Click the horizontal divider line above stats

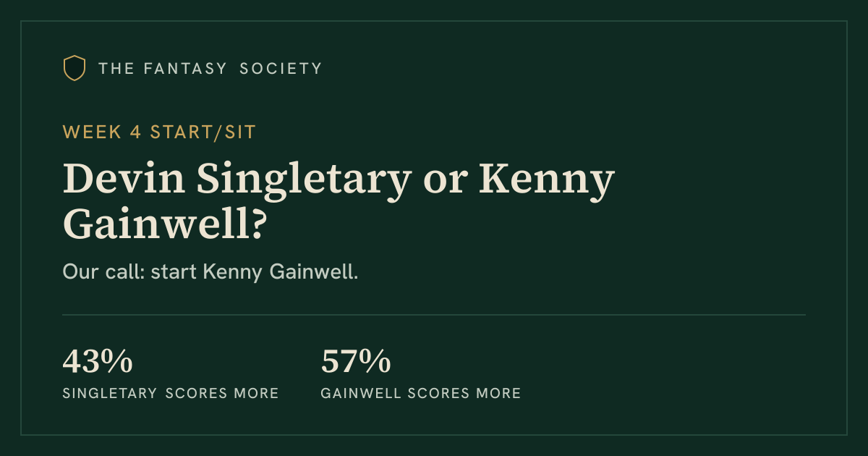(434, 315)
